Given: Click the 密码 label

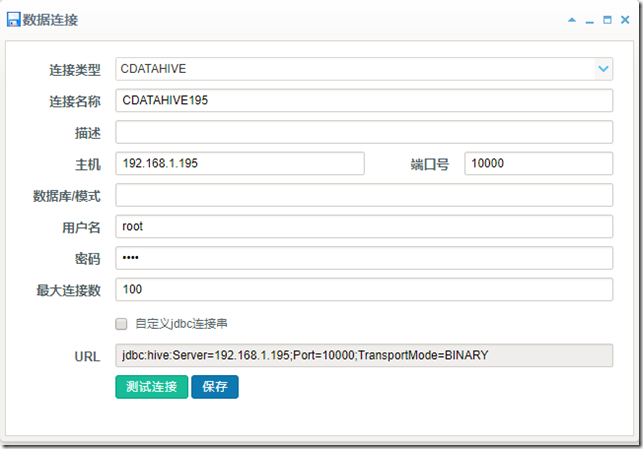Looking at the screenshot, I should [88, 259].
